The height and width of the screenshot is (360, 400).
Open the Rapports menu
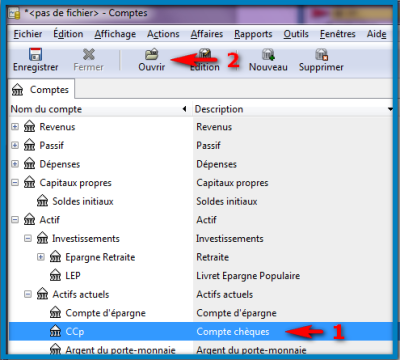pos(253,34)
